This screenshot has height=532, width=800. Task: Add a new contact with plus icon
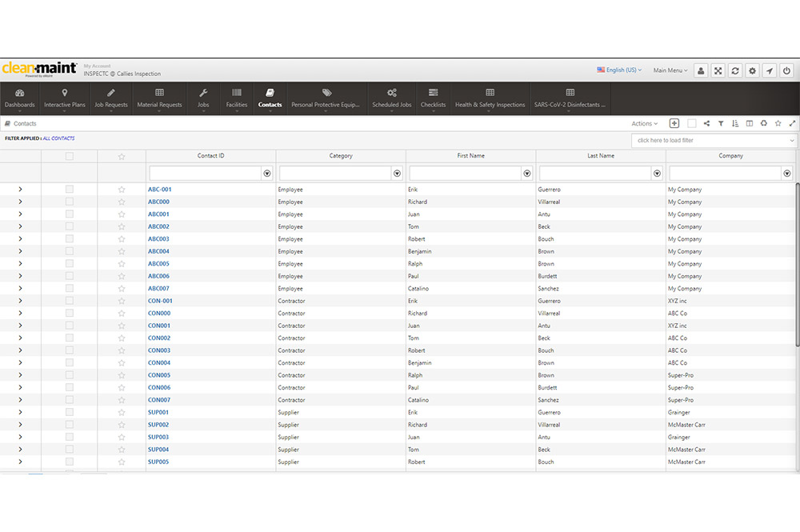click(674, 123)
